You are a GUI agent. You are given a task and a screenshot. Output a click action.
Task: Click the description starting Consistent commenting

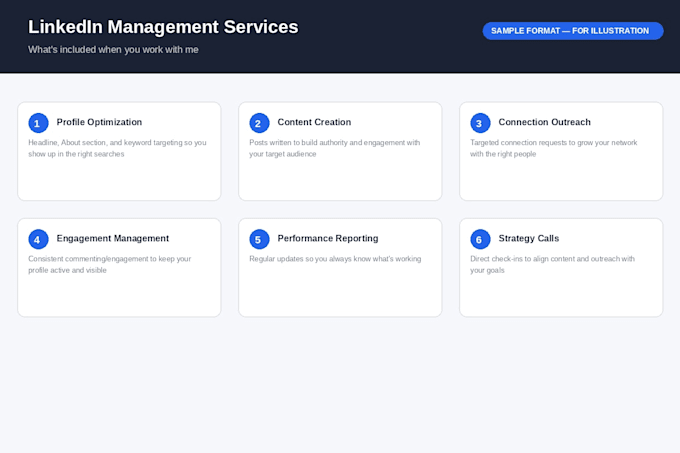pyautogui.click(x=110, y=264)
